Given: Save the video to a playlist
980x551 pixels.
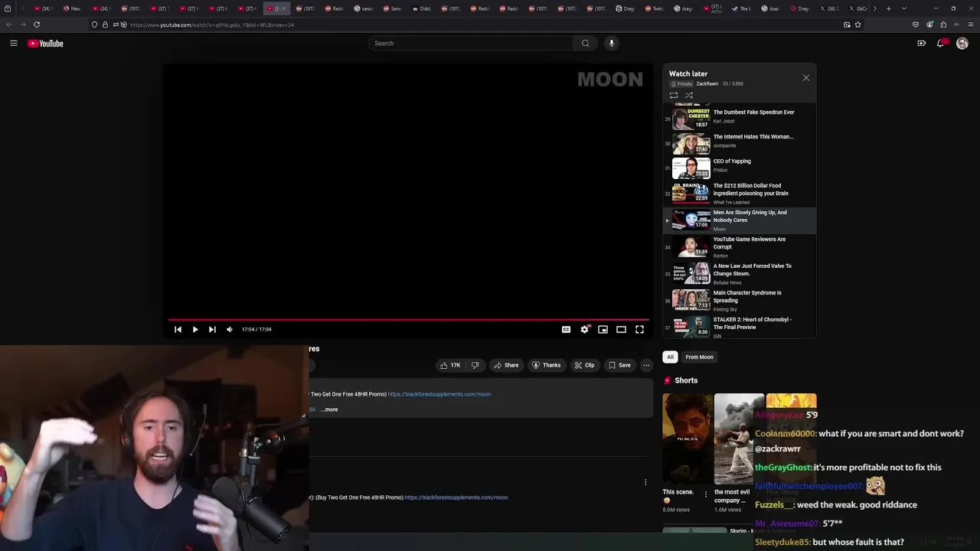Looking at the screenshot, I should click(619, 365).
